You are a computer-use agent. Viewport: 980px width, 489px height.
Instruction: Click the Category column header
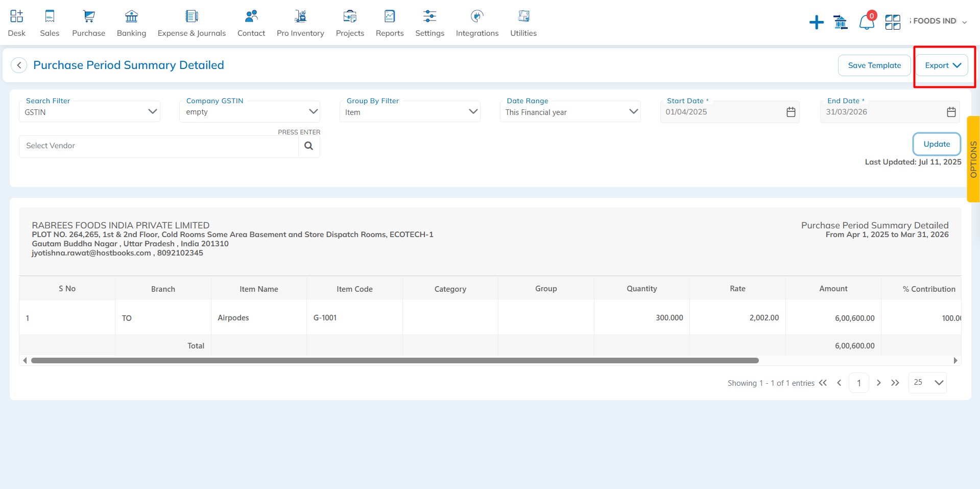[x=450, y=289]
